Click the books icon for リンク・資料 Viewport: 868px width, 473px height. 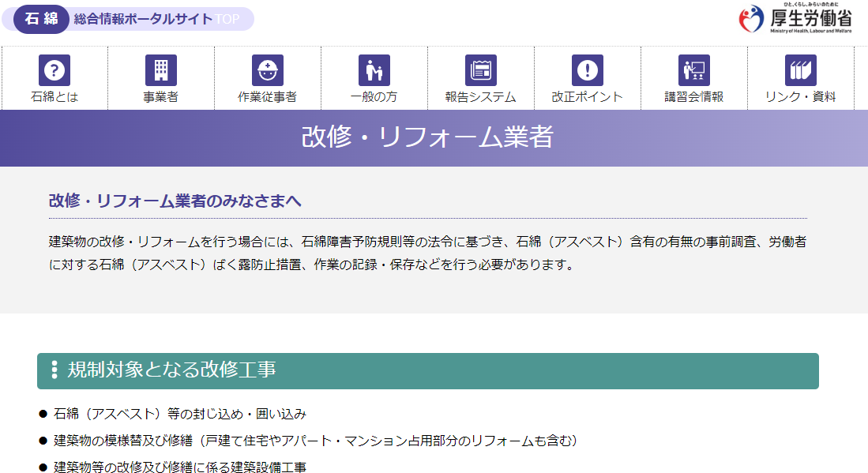pos(800,70)
